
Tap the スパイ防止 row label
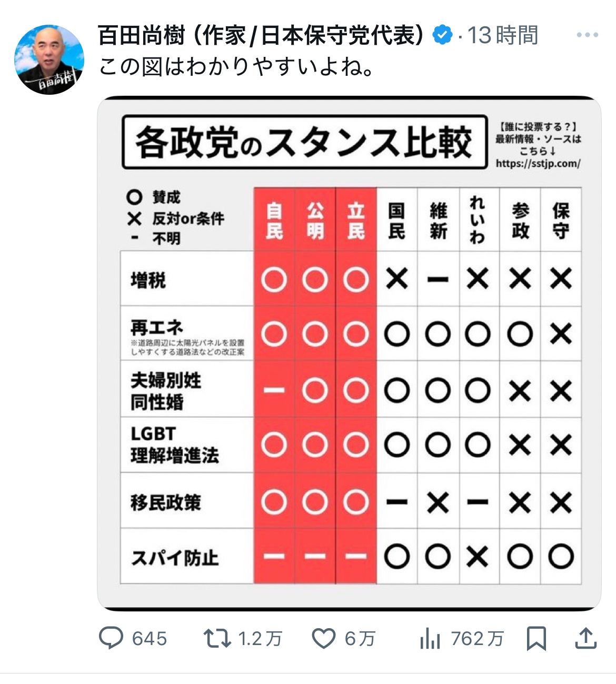pos(175,558)
